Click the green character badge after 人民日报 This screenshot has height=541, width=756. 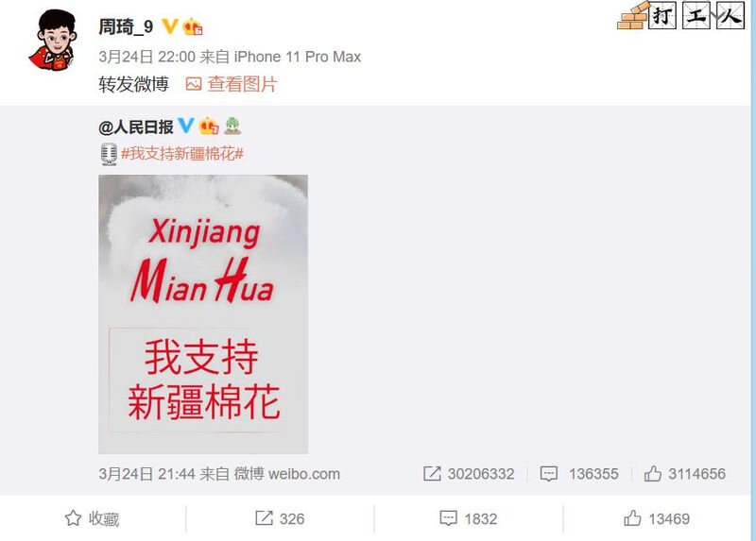tap(232, 127)
